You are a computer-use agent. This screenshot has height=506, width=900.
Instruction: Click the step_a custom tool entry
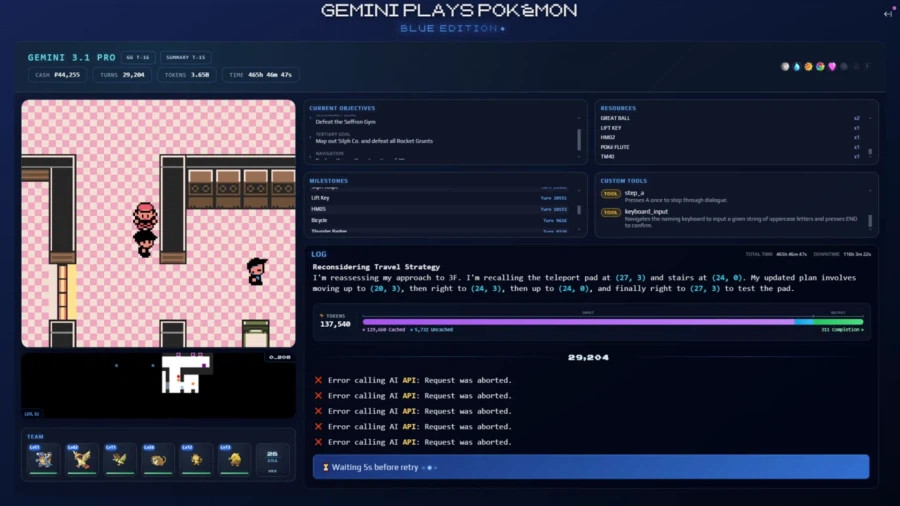click(x=735, y=197)
